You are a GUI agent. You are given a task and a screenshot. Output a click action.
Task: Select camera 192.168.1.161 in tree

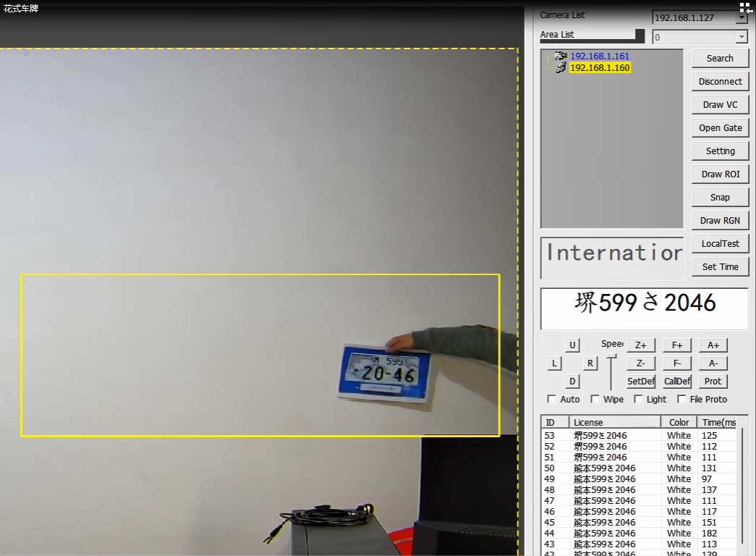pos(599,56)
